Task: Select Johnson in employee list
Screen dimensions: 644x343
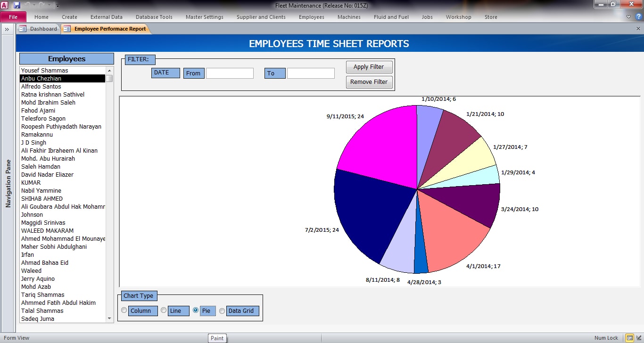Action: (x=63, y=215)
